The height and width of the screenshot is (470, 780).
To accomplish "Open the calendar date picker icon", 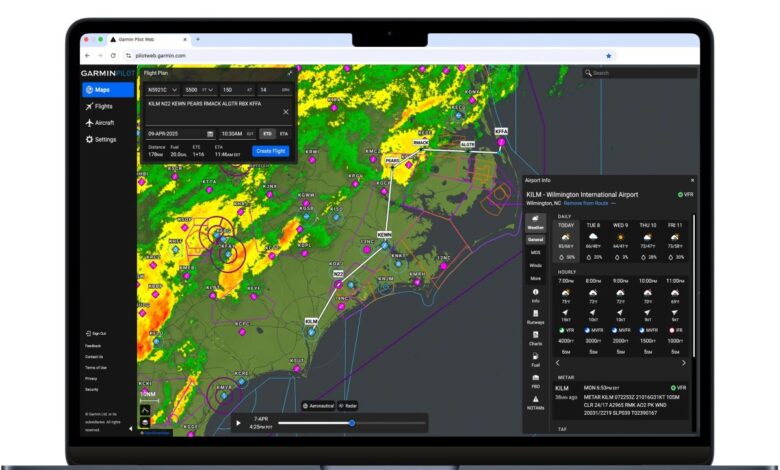I will pyautogui.click(x=210, y=133).
